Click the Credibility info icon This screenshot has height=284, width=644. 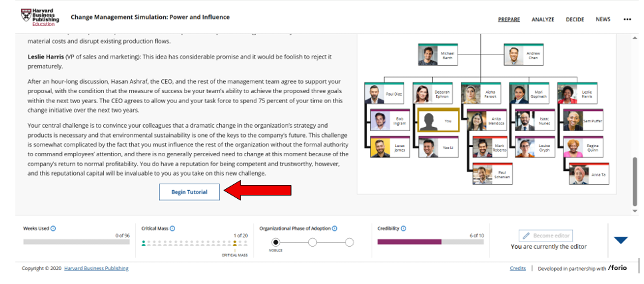(x=404, y=228)
